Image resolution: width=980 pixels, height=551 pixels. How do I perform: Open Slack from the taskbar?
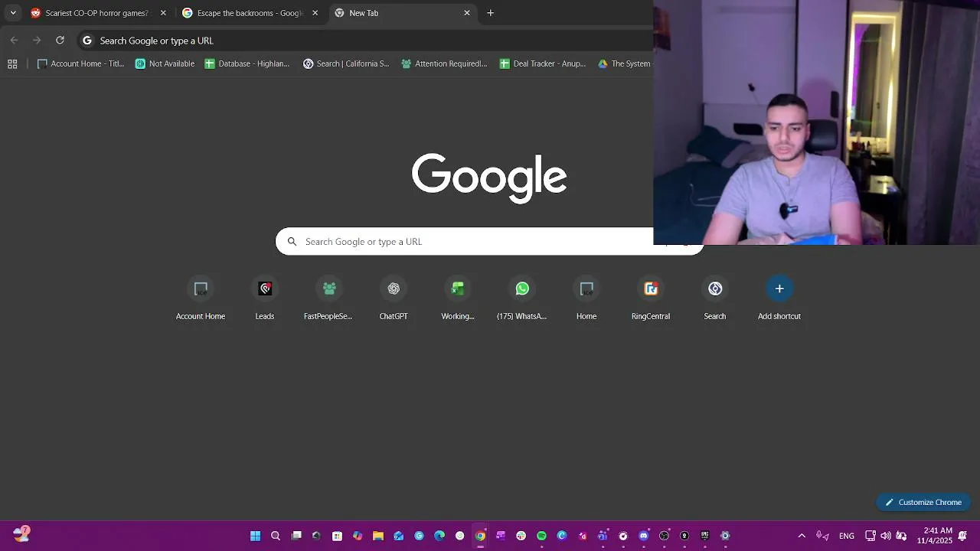[521, 536]
